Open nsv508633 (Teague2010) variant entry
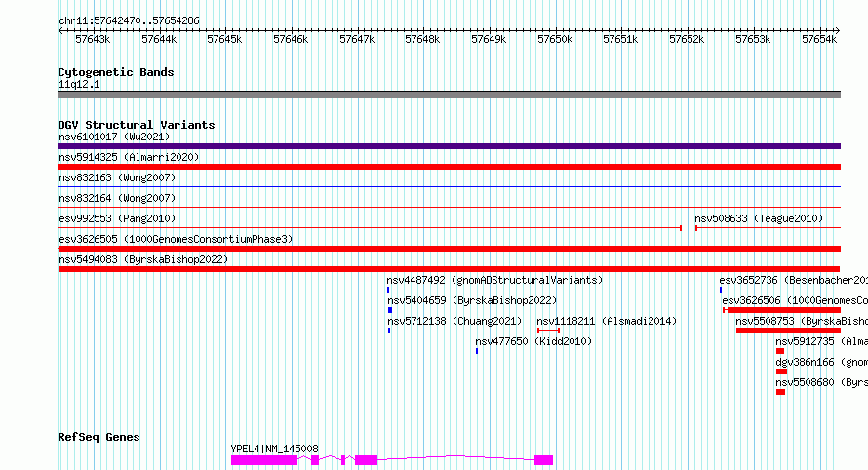 coord(759,218)
